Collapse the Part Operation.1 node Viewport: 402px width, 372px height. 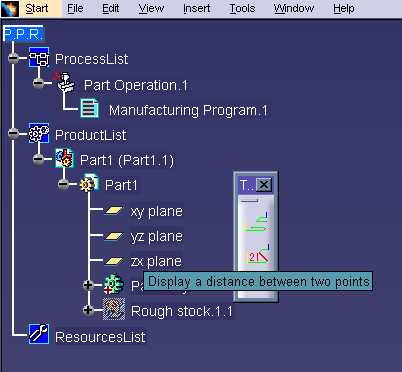38,82
